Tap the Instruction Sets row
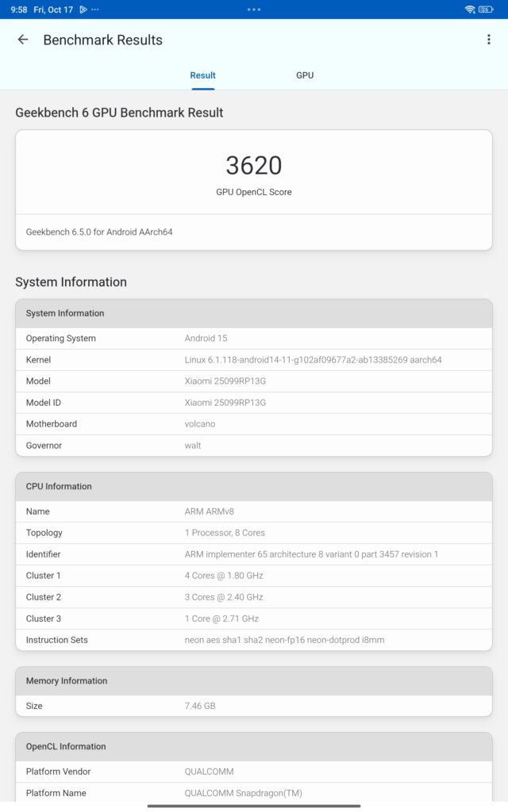 254,640
